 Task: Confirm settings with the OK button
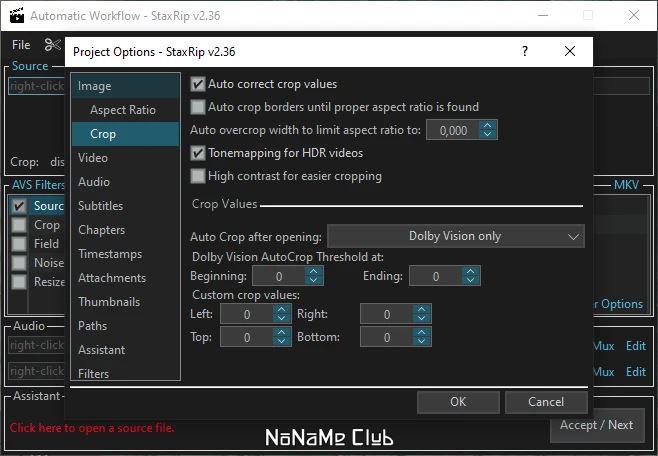coord(458,402)
